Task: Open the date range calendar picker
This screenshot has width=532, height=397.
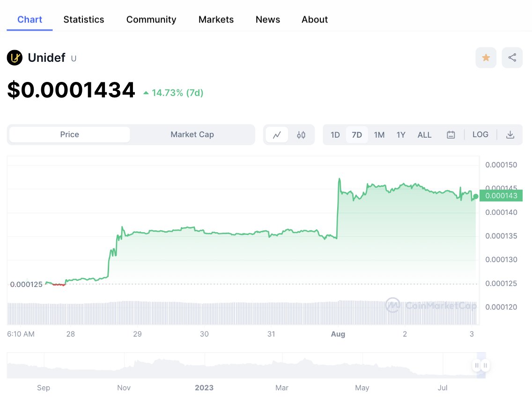Action: [x=451, y=134]
